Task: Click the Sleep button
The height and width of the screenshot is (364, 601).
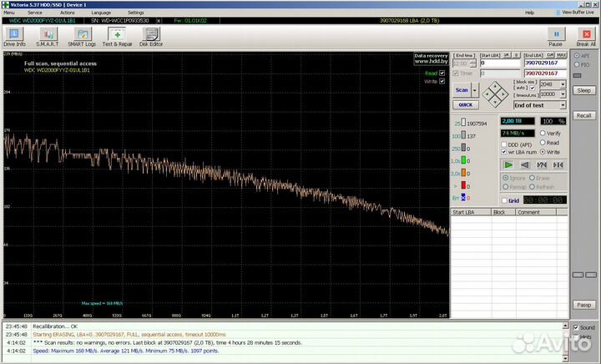Action: click(583, 90)
